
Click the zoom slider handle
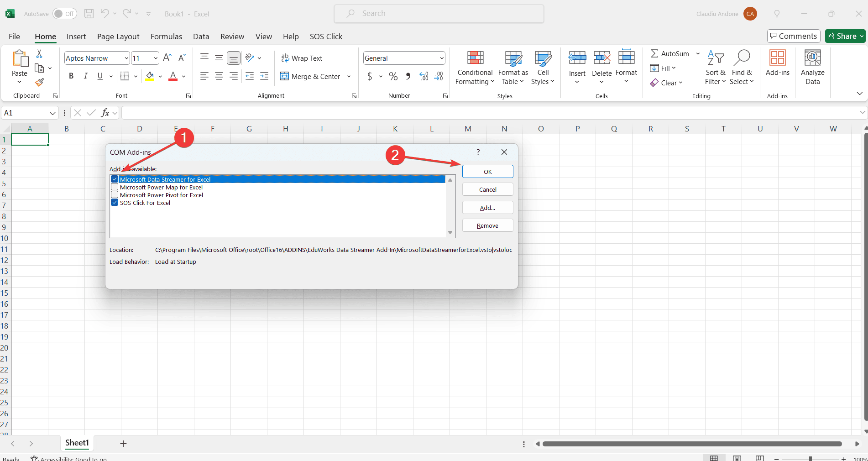810,458
